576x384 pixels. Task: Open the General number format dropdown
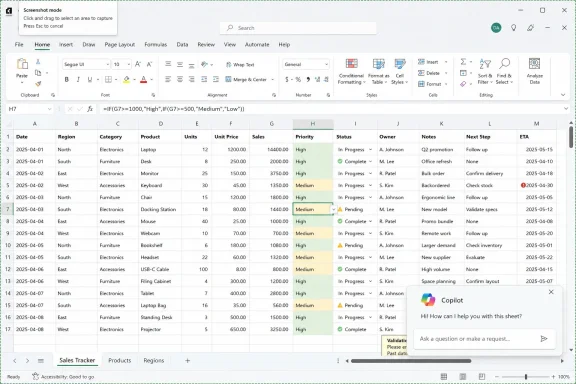point(326,64)
